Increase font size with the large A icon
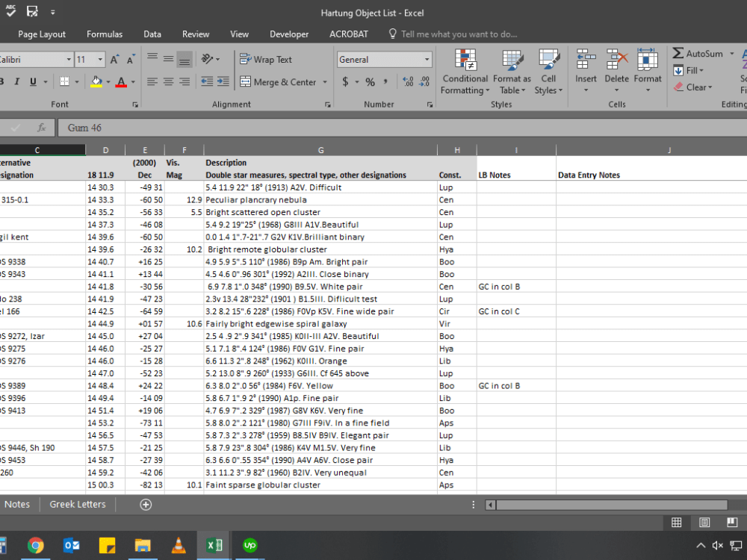Viewport: 747px width, 560px height. (114, 60)
